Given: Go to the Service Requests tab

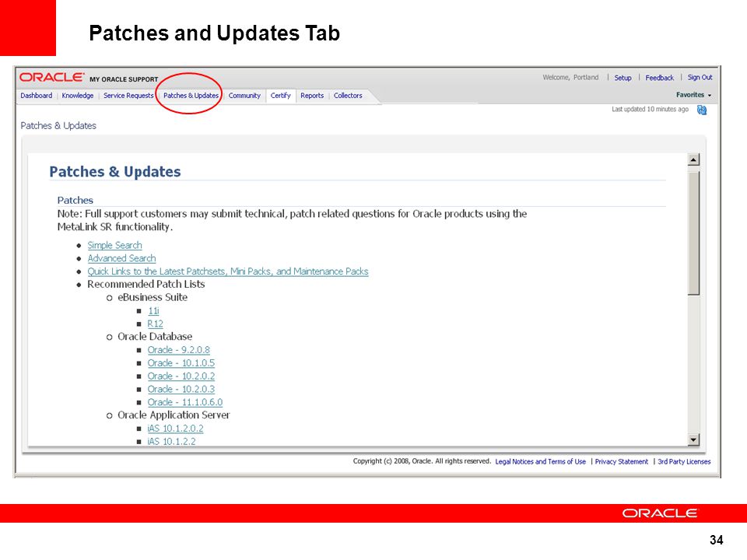Looking at the screenshot, I should 128,95.
